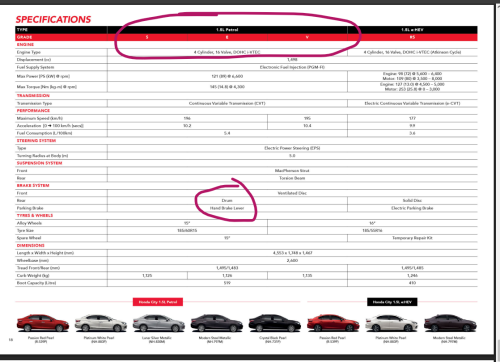Select the Transmission Type row label
The height and width of the screenshot is (362, 500).
pyautogui.click(x=34, y=103)
